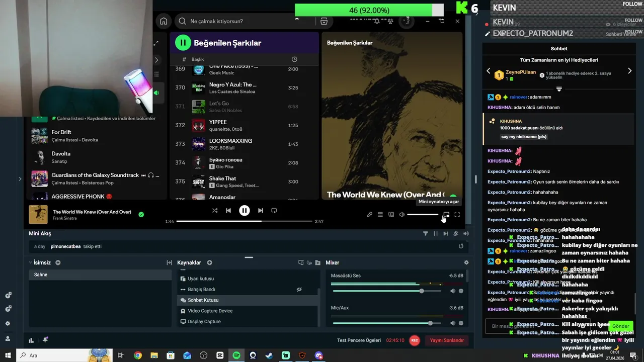This screenshot has width=644, height=362.
Task: Pause playback using green Beğenilen Şarkılar button
Action: (x=183, y=43)
